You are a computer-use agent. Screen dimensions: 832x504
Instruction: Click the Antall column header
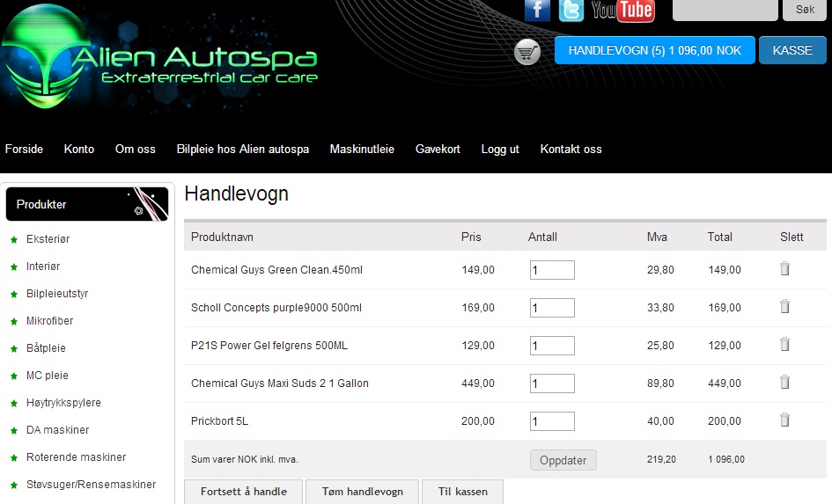point(542,237)
